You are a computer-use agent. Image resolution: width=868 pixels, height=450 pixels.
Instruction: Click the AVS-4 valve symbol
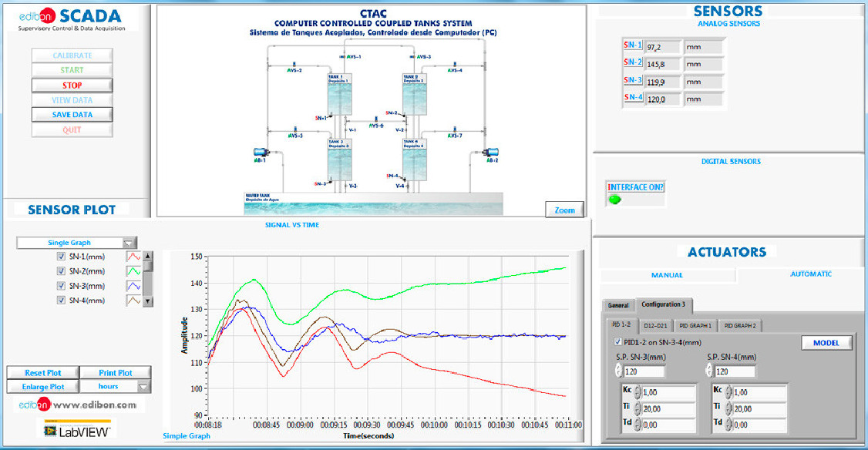click(x=453, y=65)
